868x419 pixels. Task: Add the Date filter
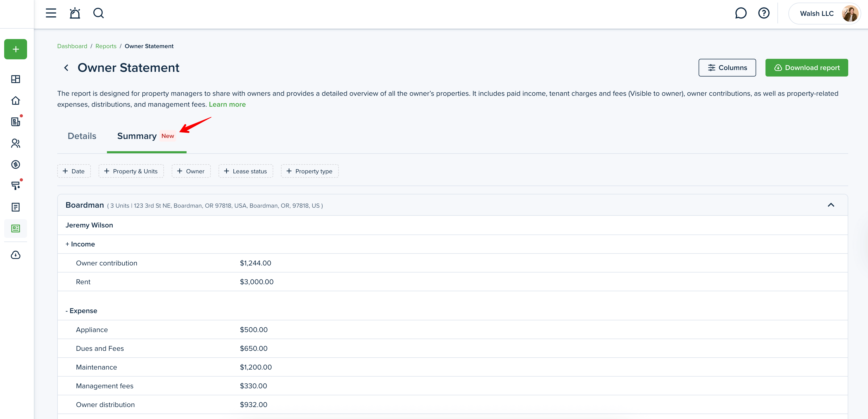(74, 171)
